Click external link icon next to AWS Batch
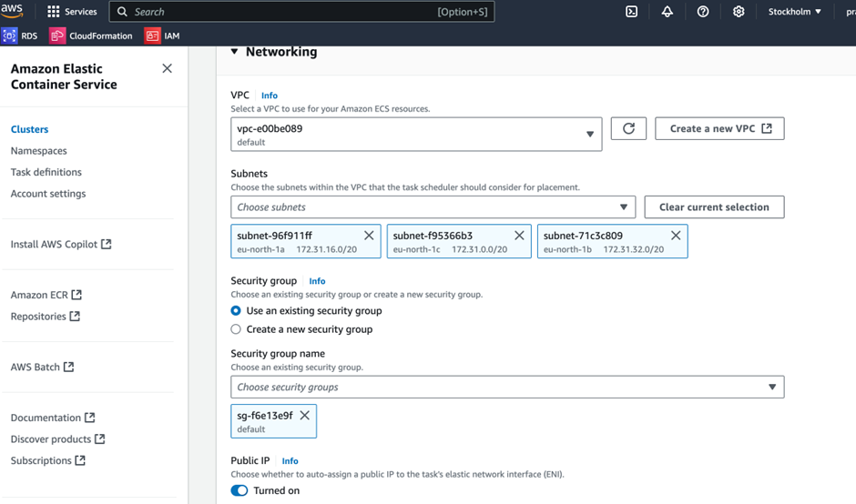 [69, 367]
